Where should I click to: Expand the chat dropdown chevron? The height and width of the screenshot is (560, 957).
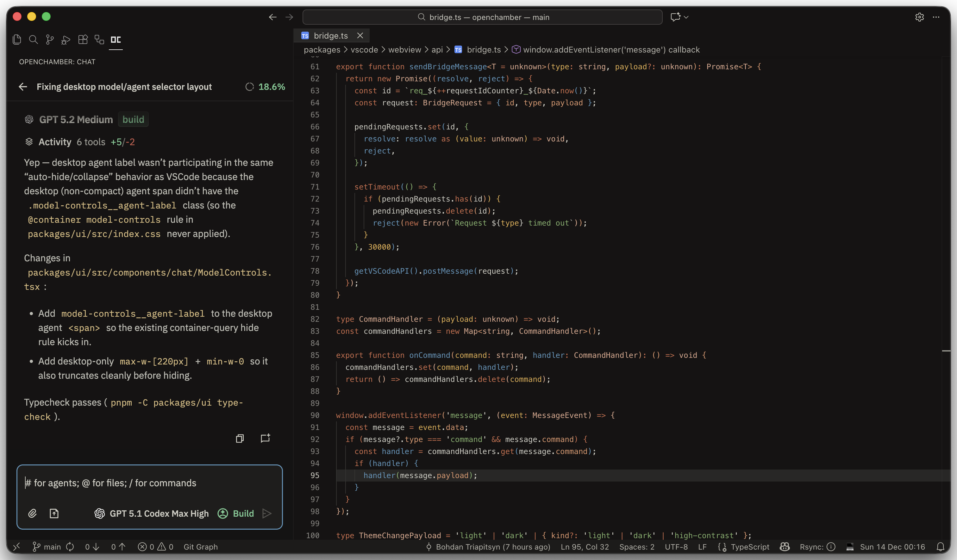(x=686, y=17)
